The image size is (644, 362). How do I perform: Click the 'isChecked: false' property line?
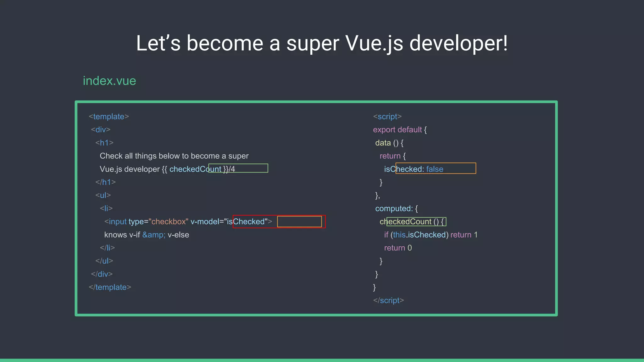[x=414, y=169]
